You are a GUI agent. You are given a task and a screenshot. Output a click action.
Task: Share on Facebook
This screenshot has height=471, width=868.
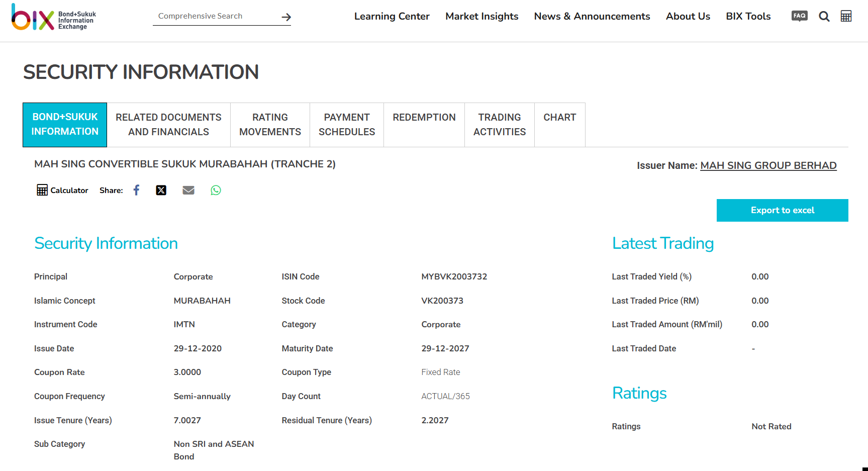coord(136,190)
